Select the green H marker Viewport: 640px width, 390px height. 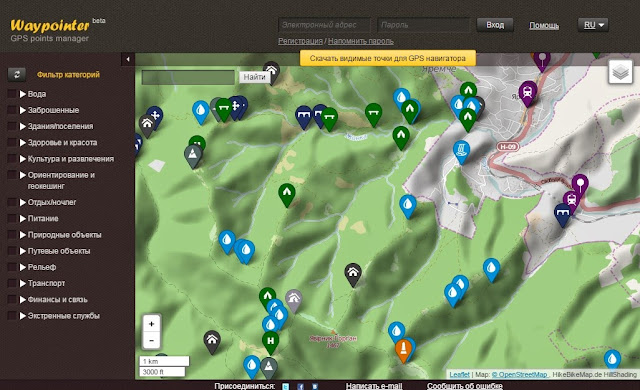270,342
